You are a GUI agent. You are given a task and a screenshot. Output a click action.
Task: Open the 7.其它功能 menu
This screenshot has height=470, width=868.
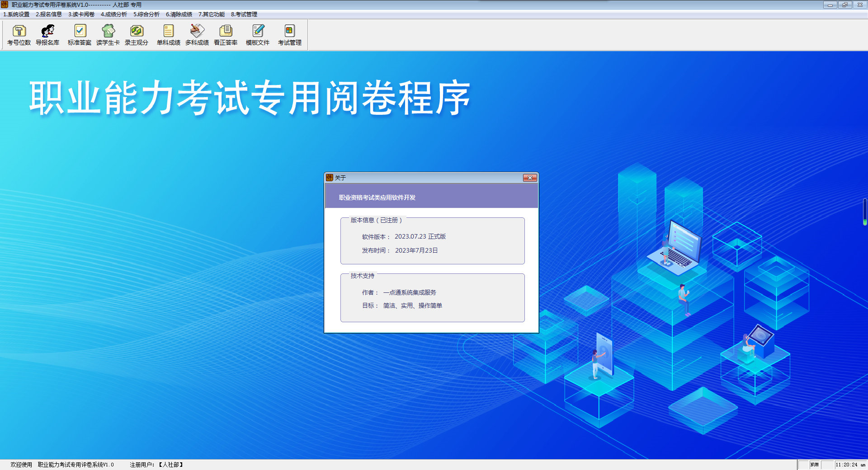[x=212, y=14]
